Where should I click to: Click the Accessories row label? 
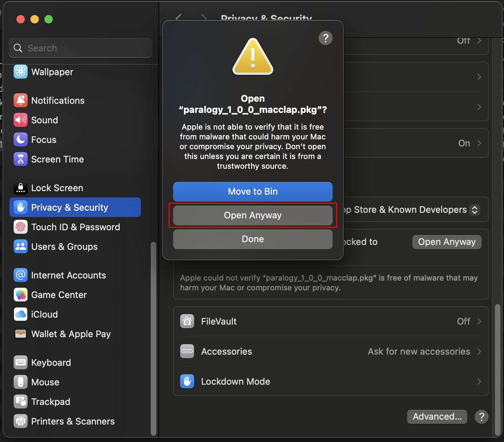click(227, 352)
